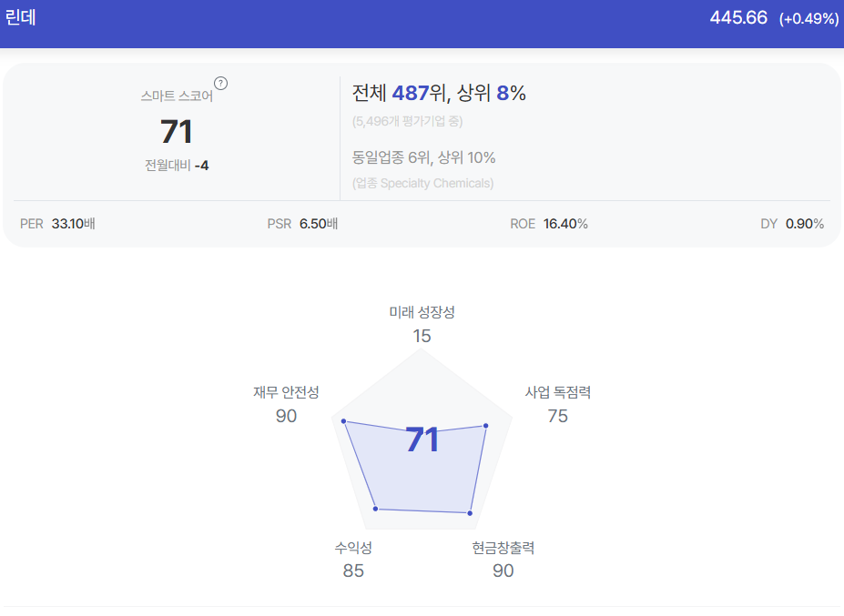Select the 현금창출력 data point on radar chart
Viewport: 844px width, 616px height.
coord(470,513)
